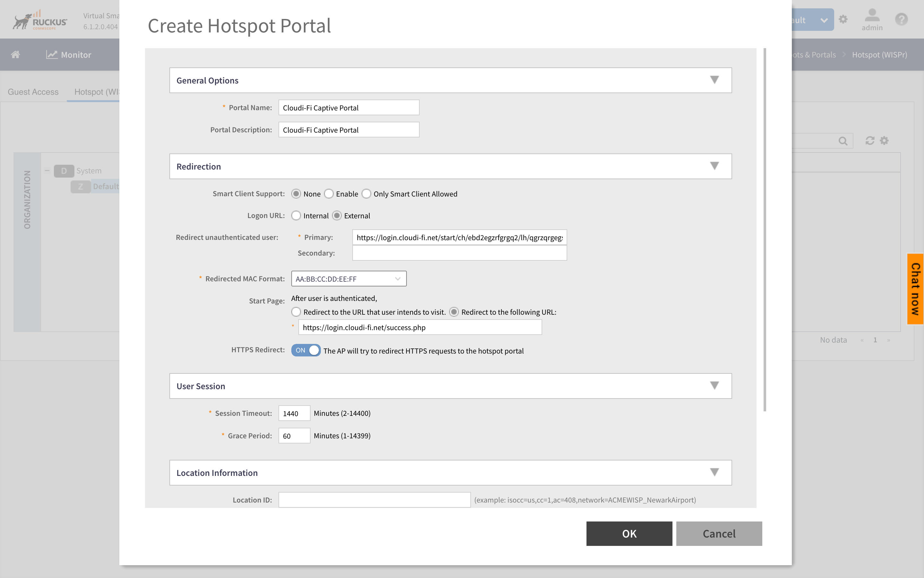Click the search magnifier icon in background table

click(x=843, y=141)
